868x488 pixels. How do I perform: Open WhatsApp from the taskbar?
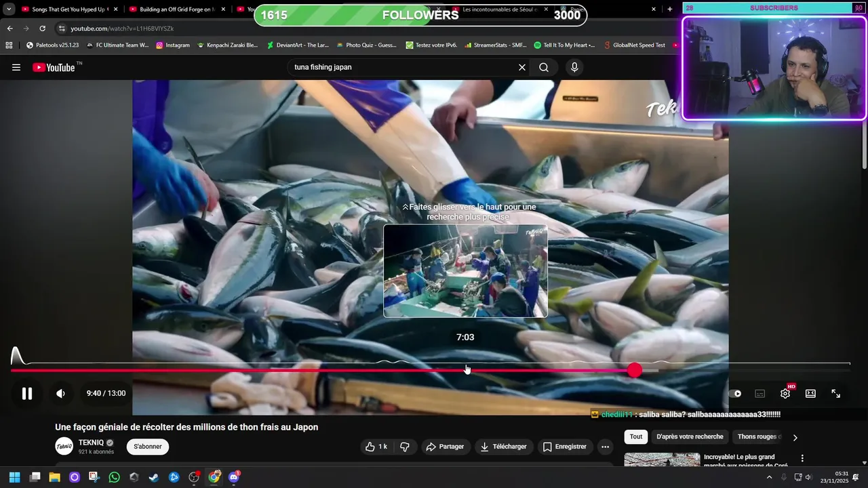(114, 477)
